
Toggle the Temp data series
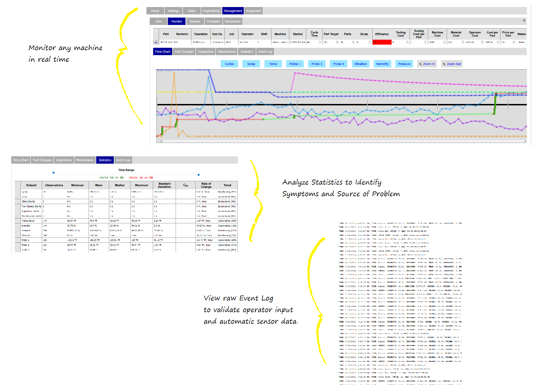(x=273, y=64)
